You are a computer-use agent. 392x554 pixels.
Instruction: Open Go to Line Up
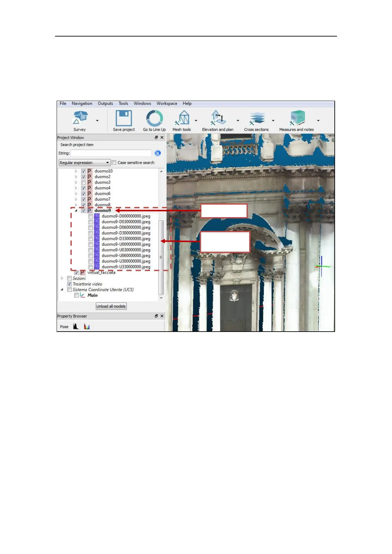154,121
